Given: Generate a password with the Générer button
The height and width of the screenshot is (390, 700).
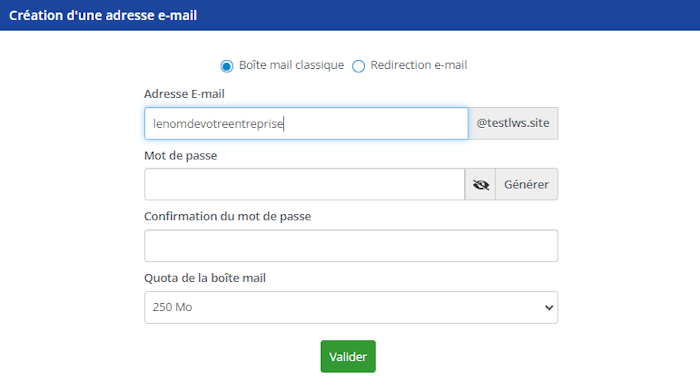Looking at the screenshot, I should (527, 184).
